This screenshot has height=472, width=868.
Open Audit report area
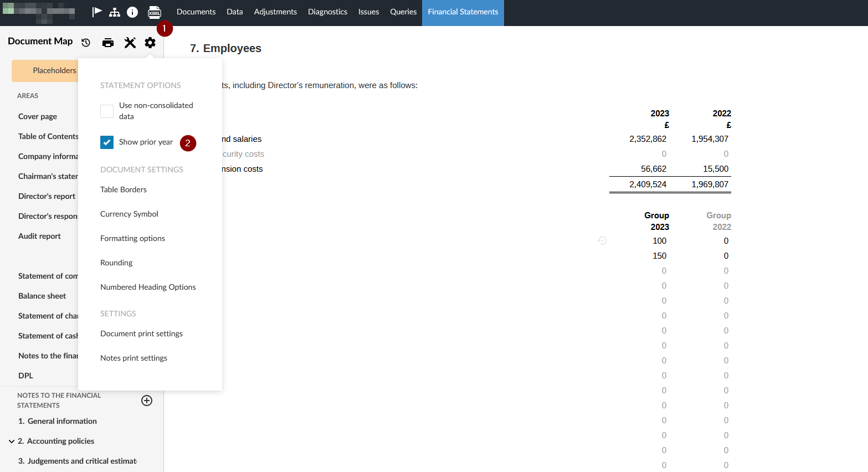pyautogui.click(x=39, y=236)
